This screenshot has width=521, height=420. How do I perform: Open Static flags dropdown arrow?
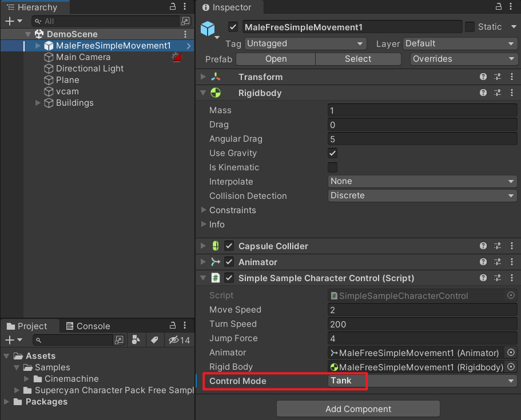click(514, 27)
